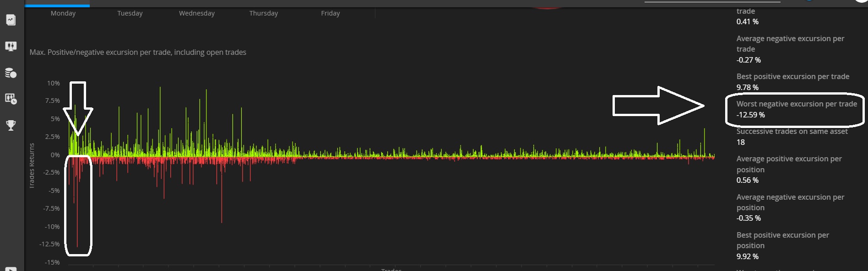Pick the Friday label
Screen dimensions: 868x271
[x=331, y=13]
